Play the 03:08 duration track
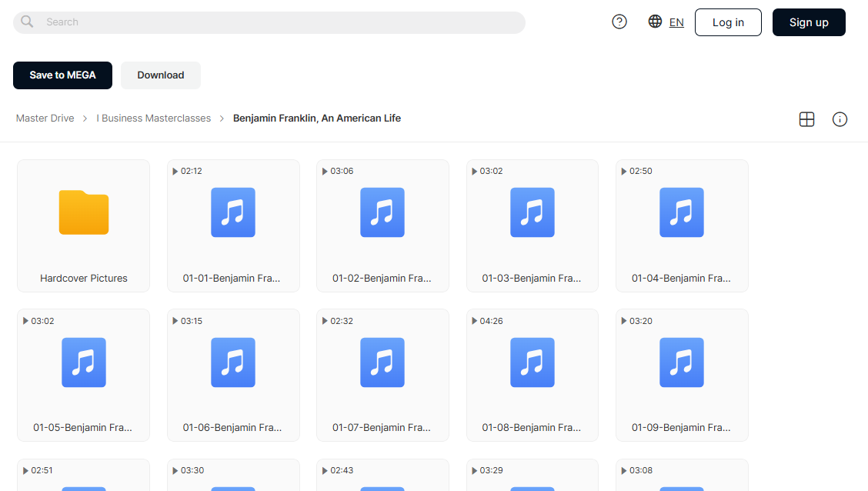Image resolution: width=868 pixels, height=491 pixels. tap(636, 470)
